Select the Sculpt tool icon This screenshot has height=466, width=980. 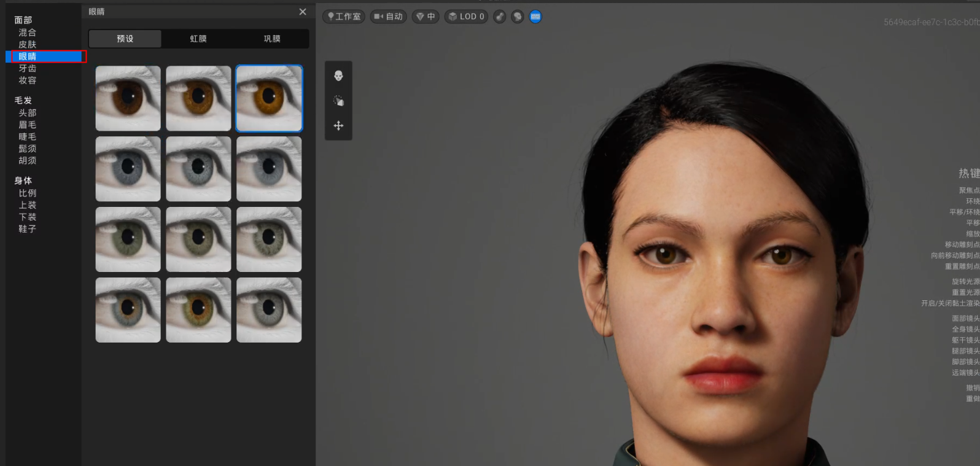pos(338,101)
